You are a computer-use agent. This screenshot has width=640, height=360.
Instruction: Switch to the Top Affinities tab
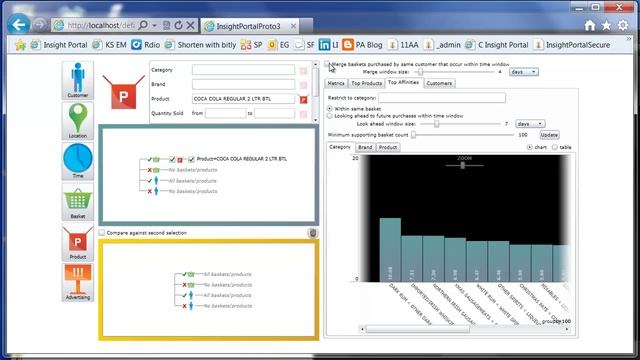(x=403, y=82)
